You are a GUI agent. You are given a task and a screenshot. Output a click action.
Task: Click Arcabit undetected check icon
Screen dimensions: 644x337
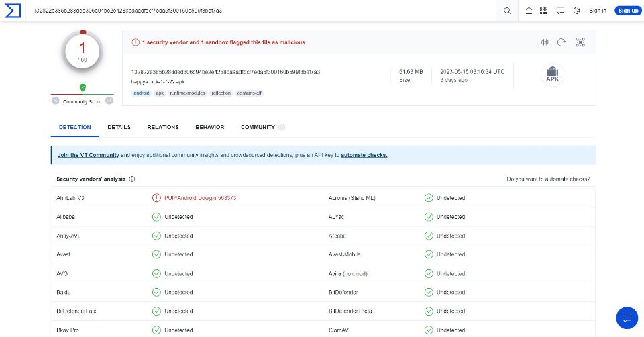(x=429, y=236)
